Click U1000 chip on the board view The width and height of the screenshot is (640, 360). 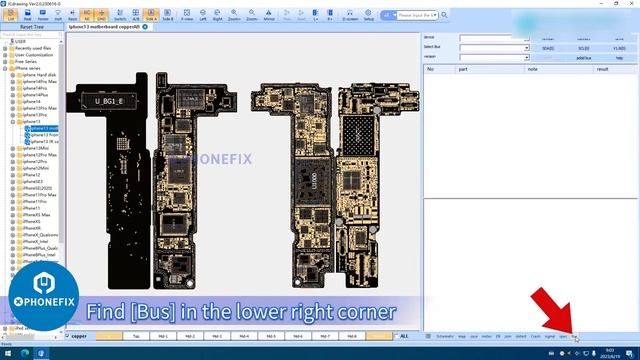[x=313, y=180]
